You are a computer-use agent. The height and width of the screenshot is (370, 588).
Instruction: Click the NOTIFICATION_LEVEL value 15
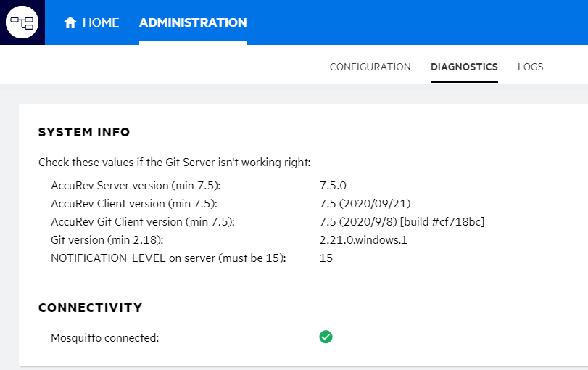tap(326, 258)
